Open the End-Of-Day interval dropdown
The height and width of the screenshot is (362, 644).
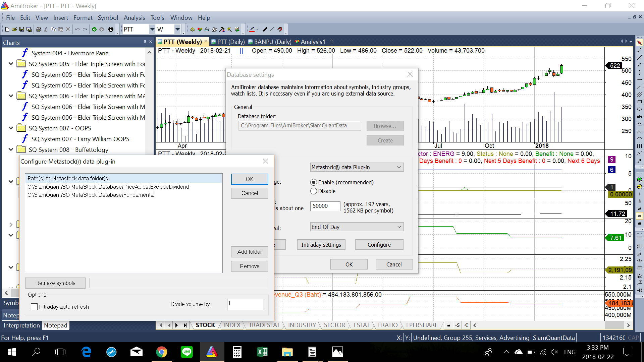pos(357,227)
